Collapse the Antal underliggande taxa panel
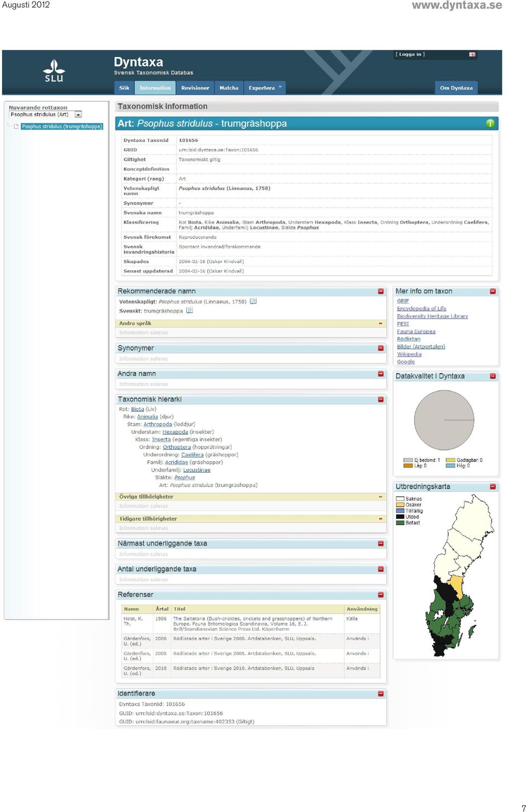The width and height of the screenshot is (526, 812). [x=381, y=569]
